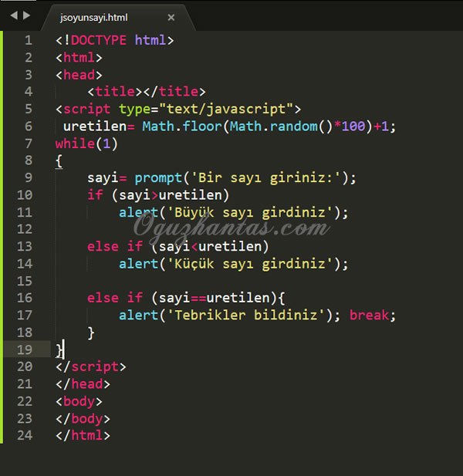Click line number 24 in gutter
The image size is (463, 476).
coord(25,435)
